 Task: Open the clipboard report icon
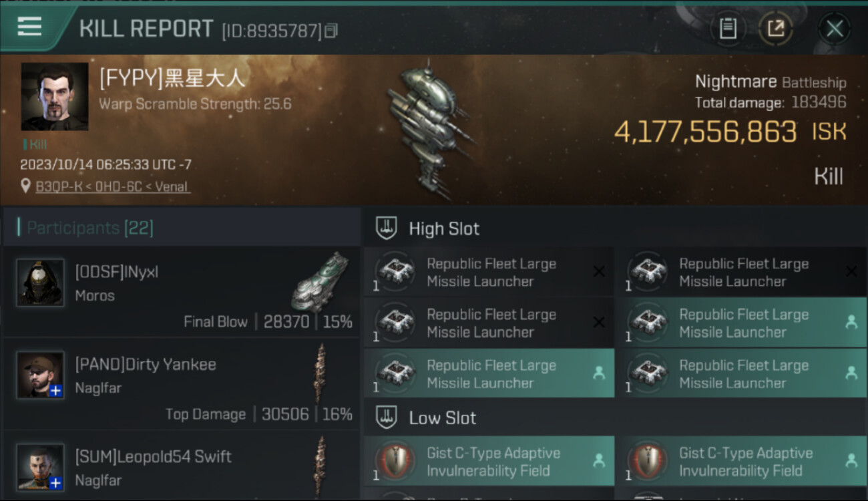point(728,29)
